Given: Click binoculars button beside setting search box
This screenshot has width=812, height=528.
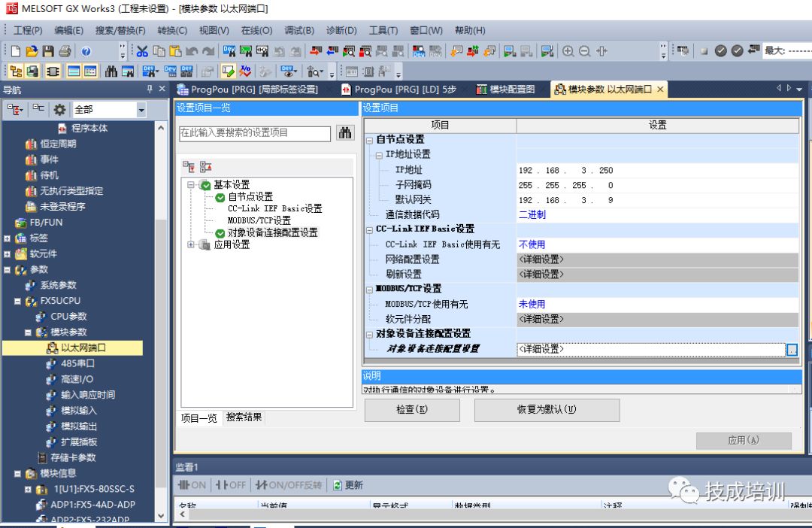Looking at the screenshot, I should click(x=345, y=132).
